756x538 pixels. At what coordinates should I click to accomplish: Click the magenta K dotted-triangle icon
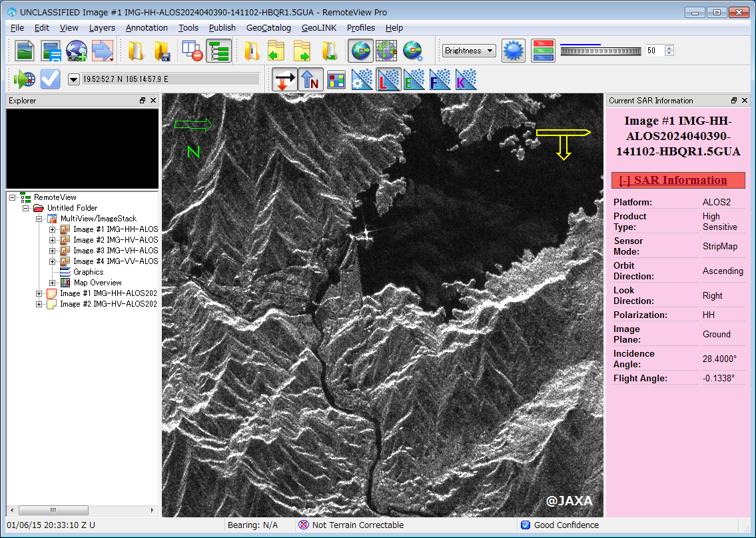tap(465, 79)
